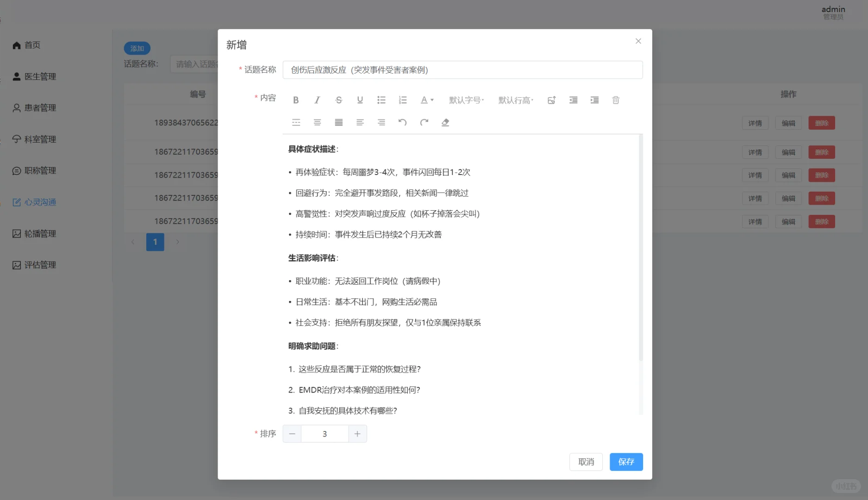Apply underline formatting

pos(360,100)
